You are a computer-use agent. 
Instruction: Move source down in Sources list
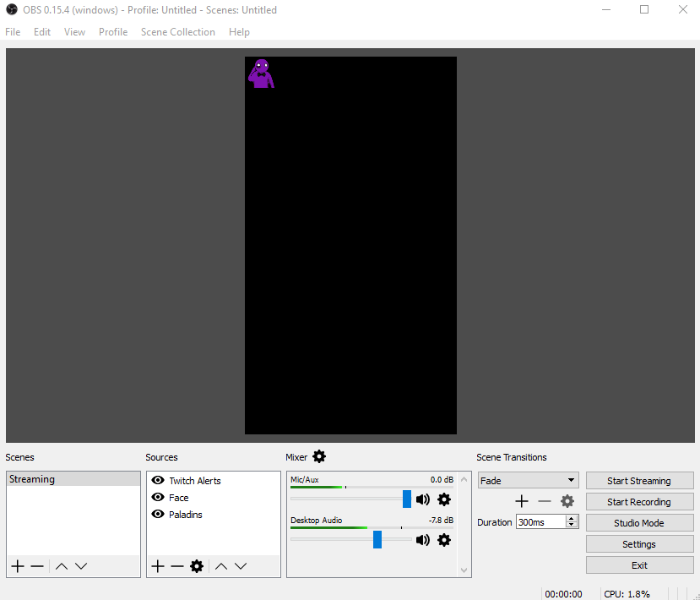point(241,566)
